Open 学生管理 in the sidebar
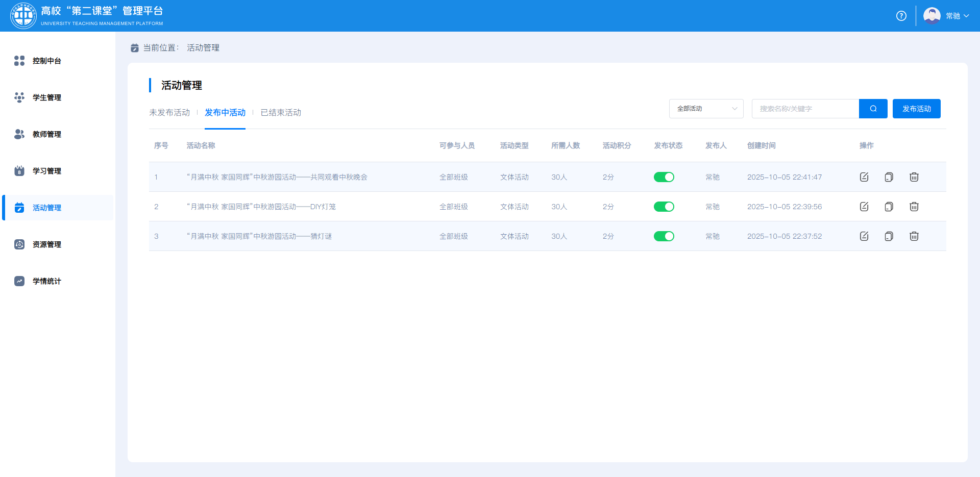The image size is (980, 477). click(47, 97)
